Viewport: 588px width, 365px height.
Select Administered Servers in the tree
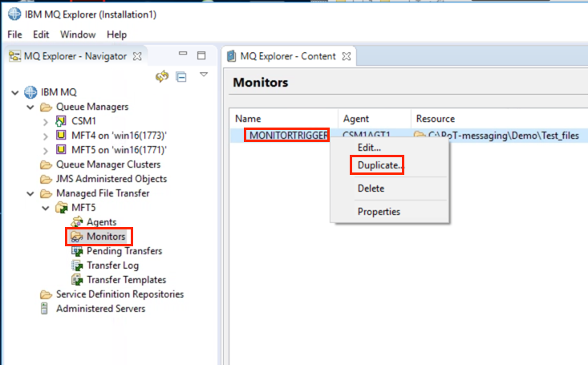pyautogui.click(x=100, y=309)
